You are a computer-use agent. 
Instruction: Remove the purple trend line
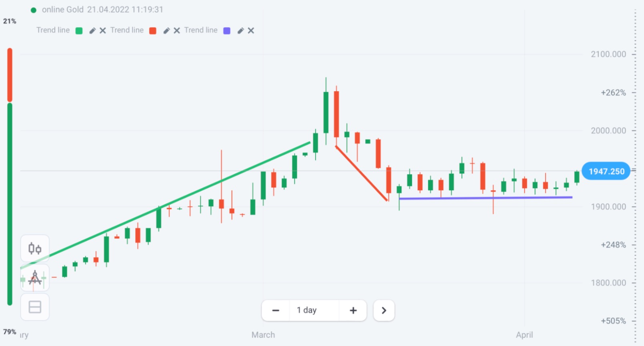point(251,31)
